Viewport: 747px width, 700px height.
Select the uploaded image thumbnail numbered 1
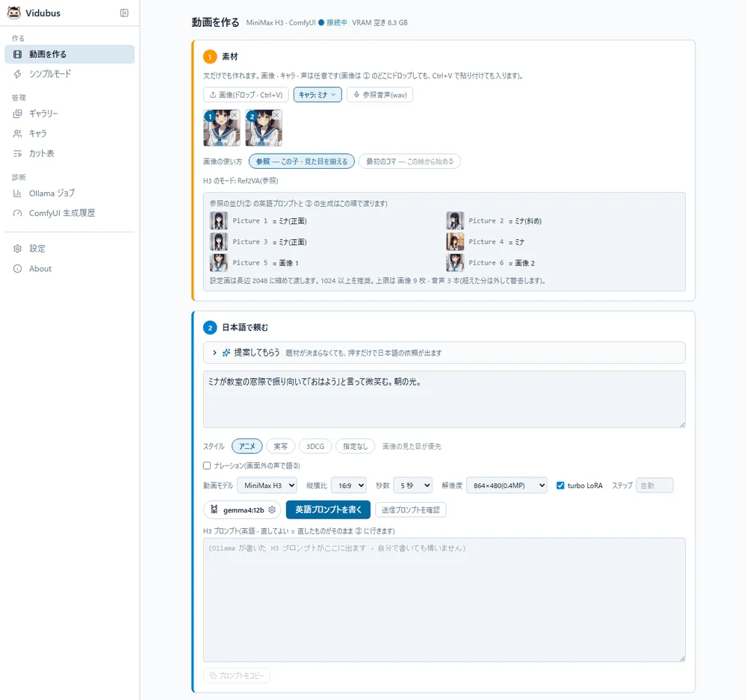coord(222,128)
